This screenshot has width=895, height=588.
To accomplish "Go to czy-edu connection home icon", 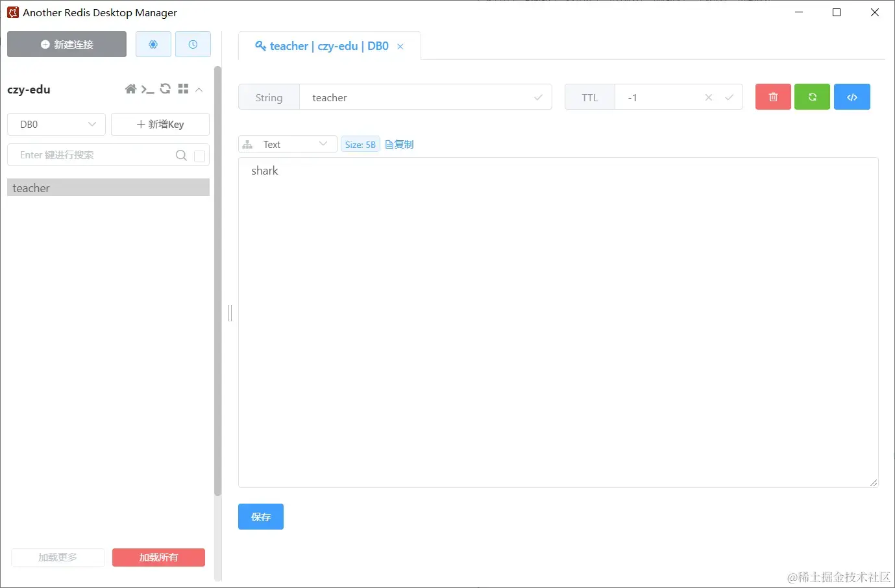I will point(130,89).
